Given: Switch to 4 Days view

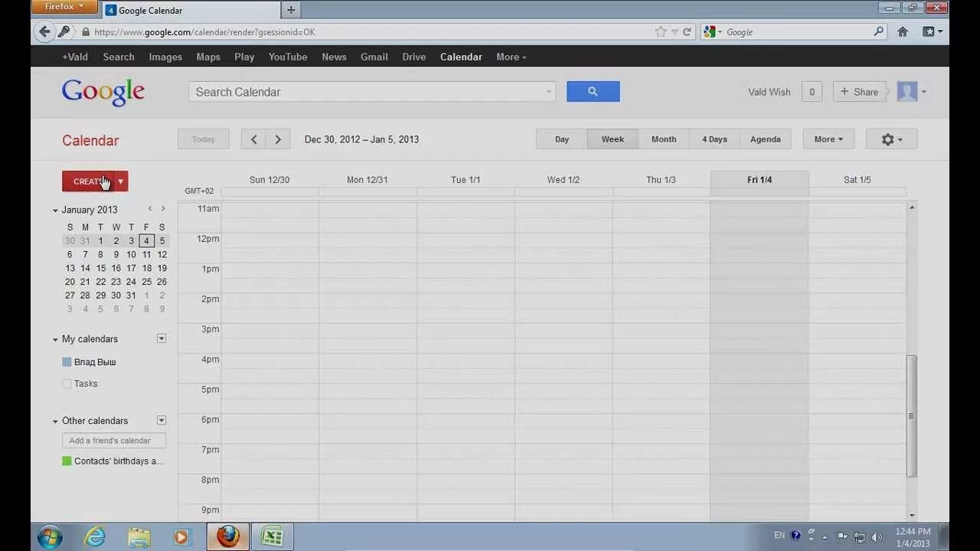Looking at the screenshot, I should [x=714, y=139].
